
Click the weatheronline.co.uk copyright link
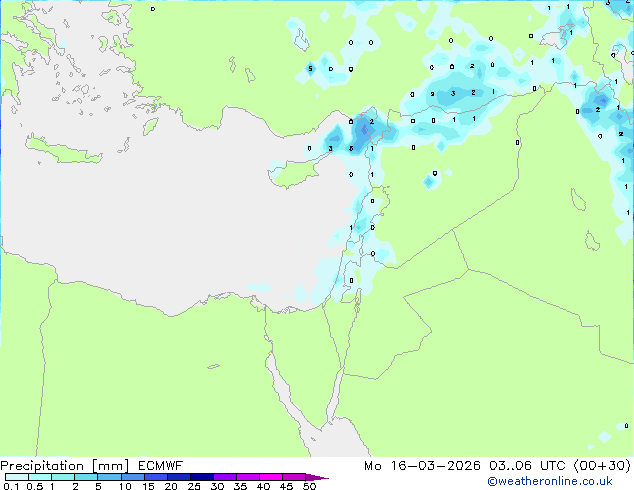click(x=550, y=481)
